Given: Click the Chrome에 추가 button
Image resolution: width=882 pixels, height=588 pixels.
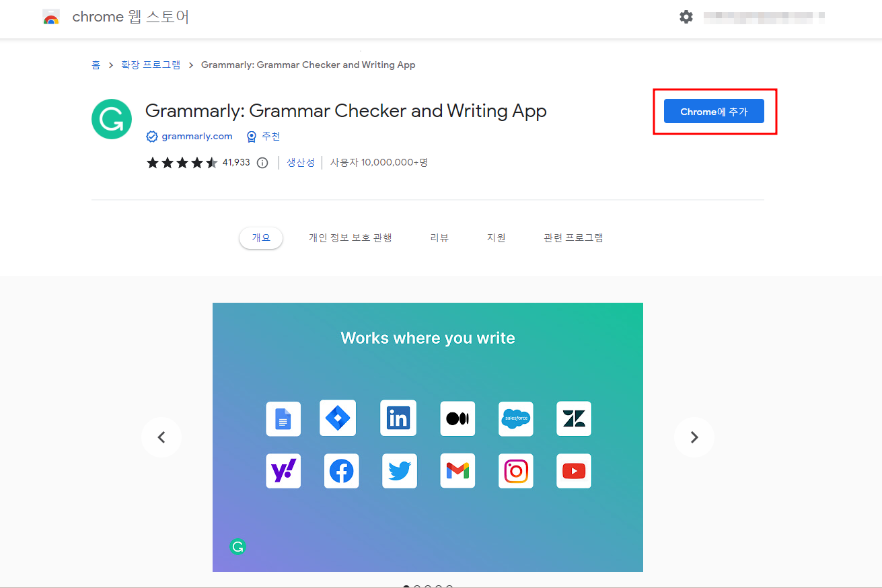Looking at the screenshot, I should click(x=713, y=111).
